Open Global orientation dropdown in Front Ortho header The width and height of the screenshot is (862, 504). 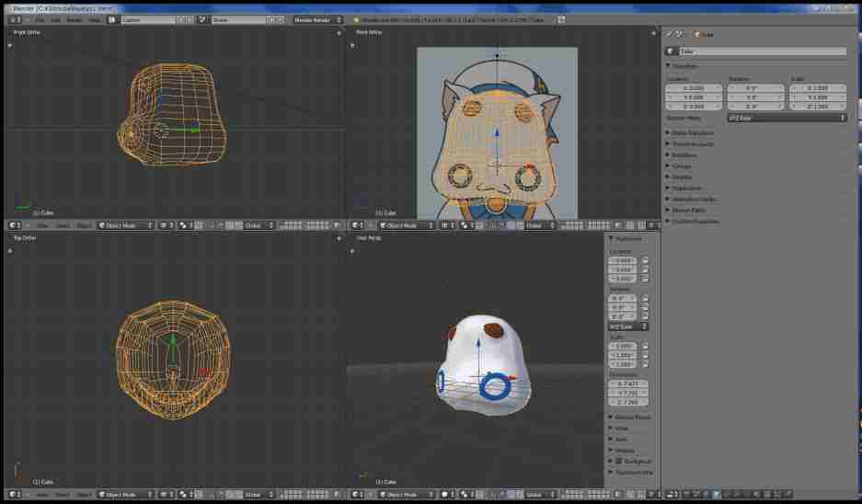click(x=540, y=225)
